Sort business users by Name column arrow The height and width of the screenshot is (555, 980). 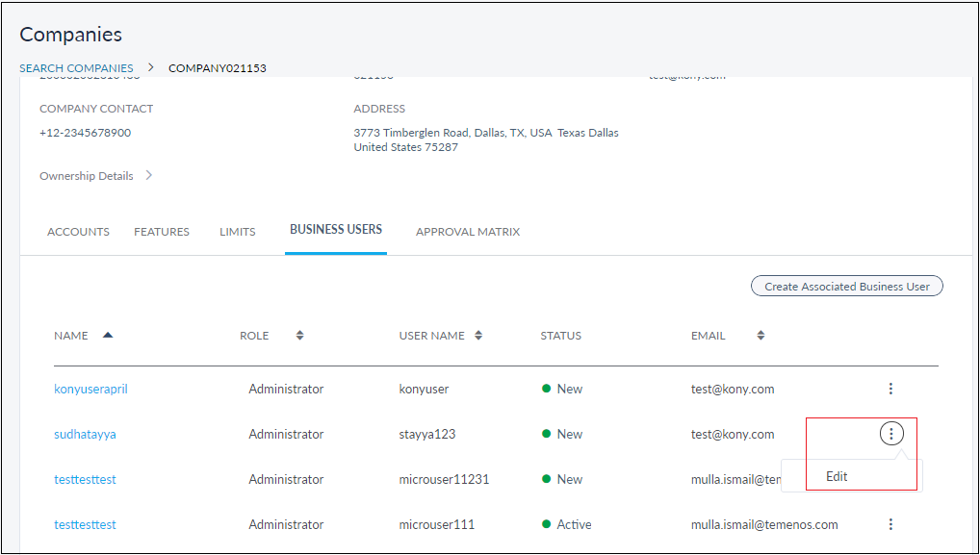tap(108, 336)
